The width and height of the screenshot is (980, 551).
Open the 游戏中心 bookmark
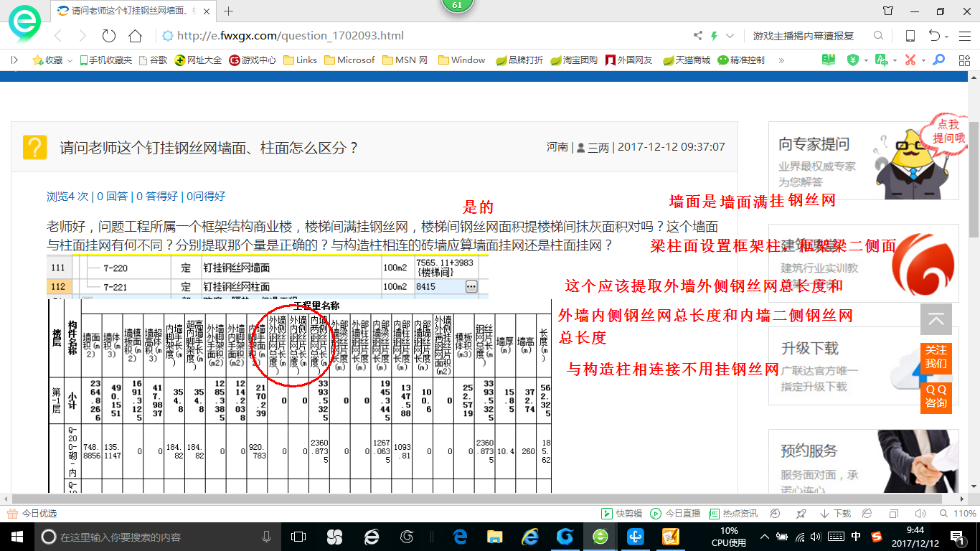point(253,60)
